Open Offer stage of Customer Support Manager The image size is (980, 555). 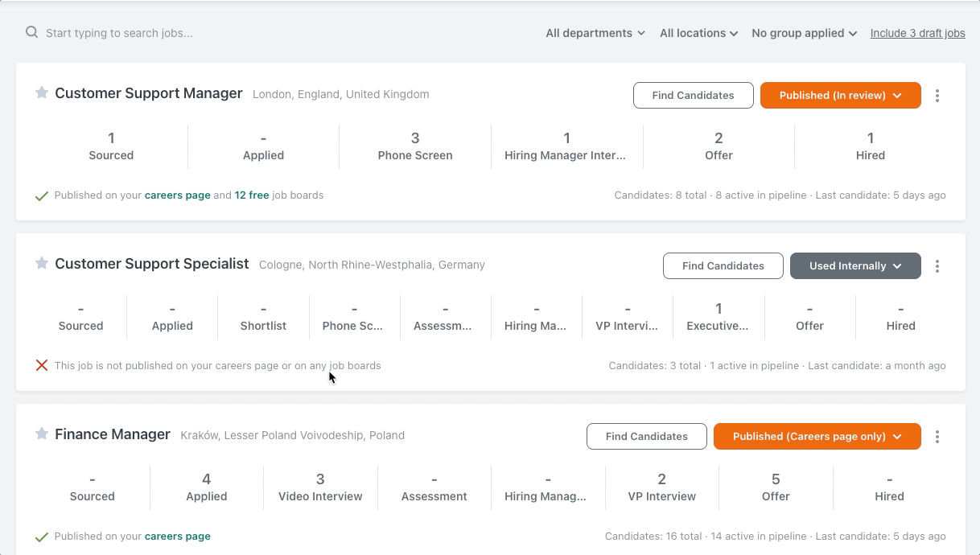pyautogui.click(x=719, y=146)
